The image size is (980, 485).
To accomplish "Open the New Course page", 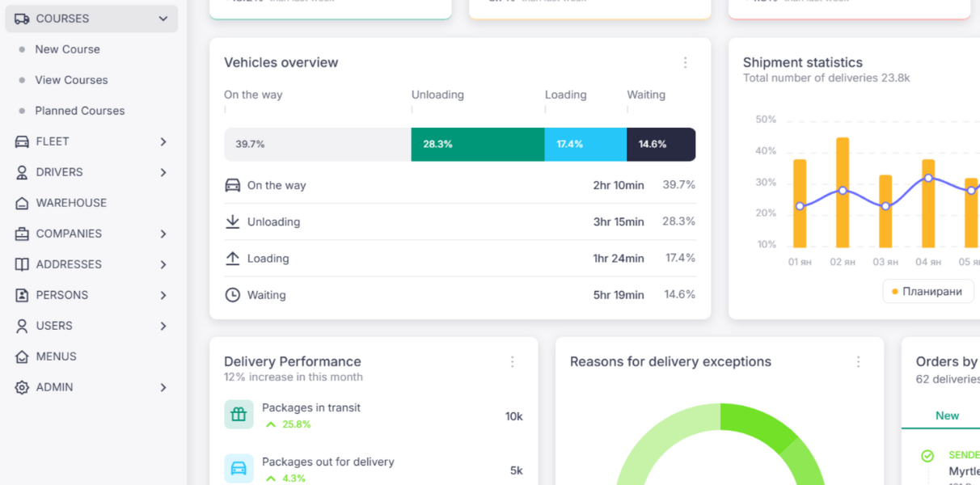I will pos(67,49).
